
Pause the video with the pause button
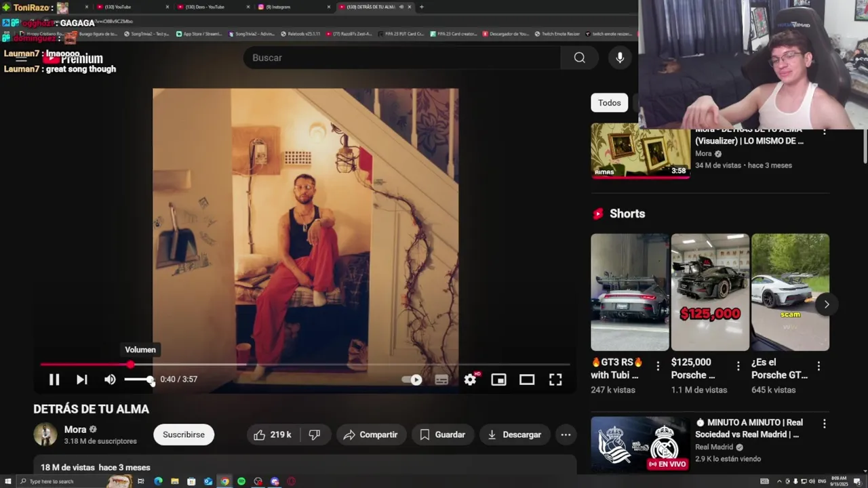(x=54, y=380)
